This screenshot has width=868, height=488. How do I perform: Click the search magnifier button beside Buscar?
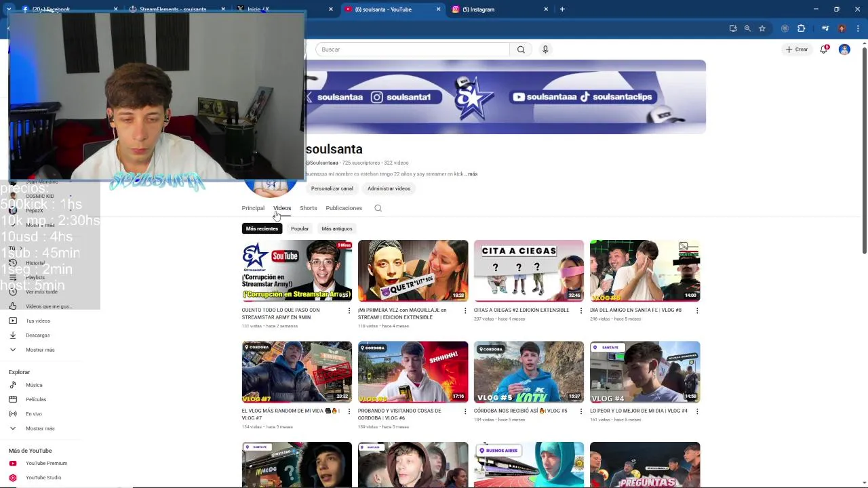point(521,49)
